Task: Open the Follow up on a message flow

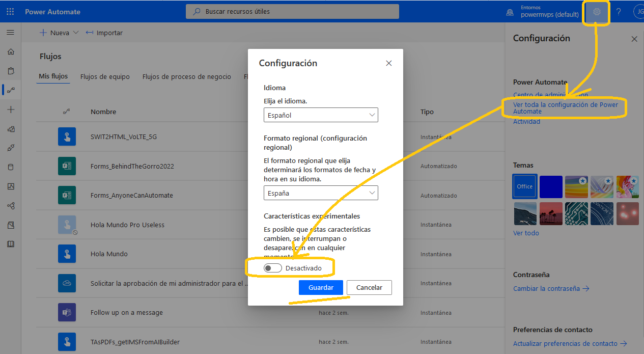Action: coord(127,313)
